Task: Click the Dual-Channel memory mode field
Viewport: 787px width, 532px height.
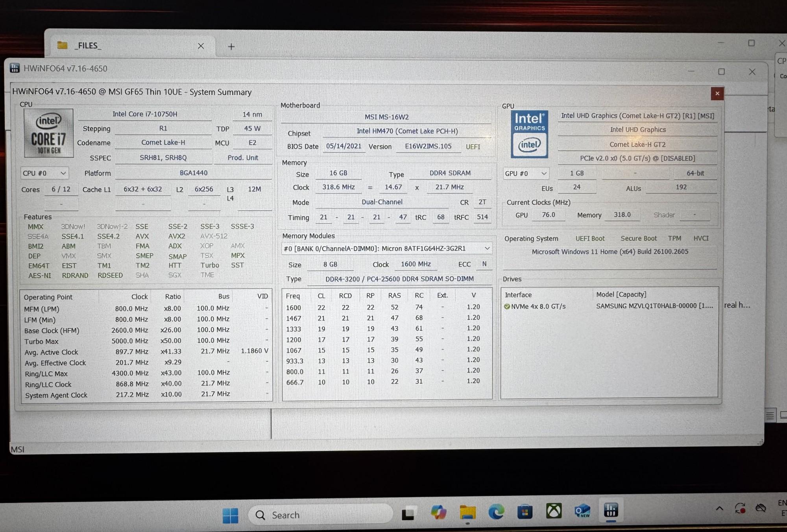Action: coord(382,202)
